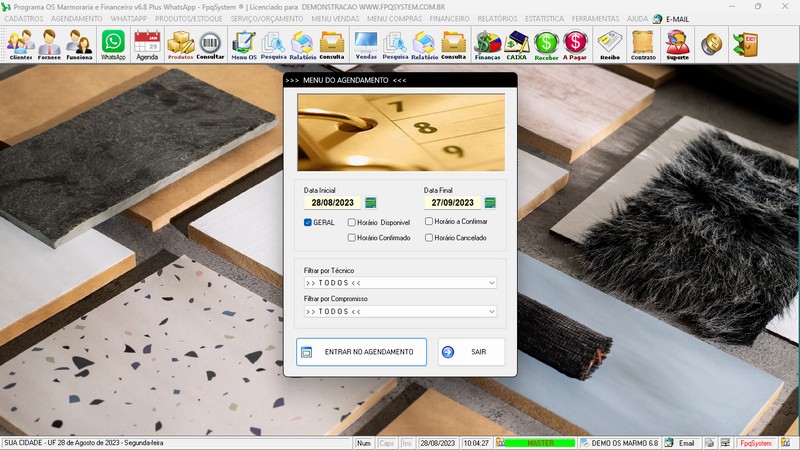Check Horário Disponível checkbox

point(352,222)
